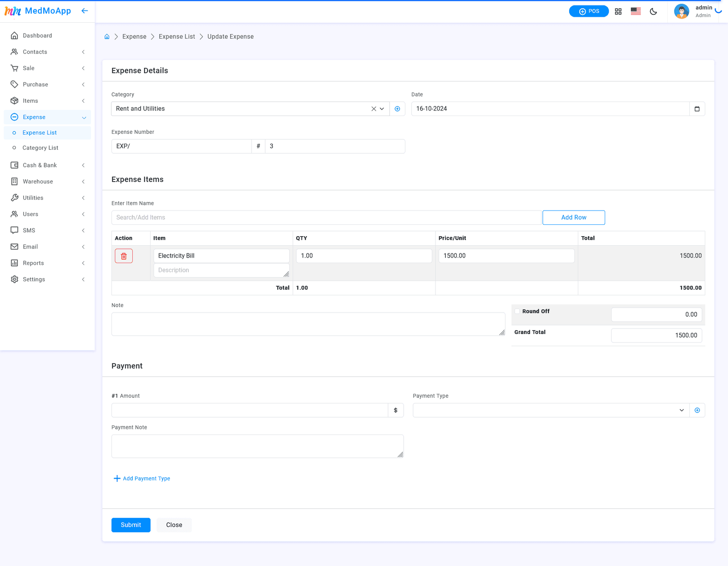The width and height of the screenshot is (728, 566).
Task: Expand the Purchase sidebar menu
Action: click(47, 85)
